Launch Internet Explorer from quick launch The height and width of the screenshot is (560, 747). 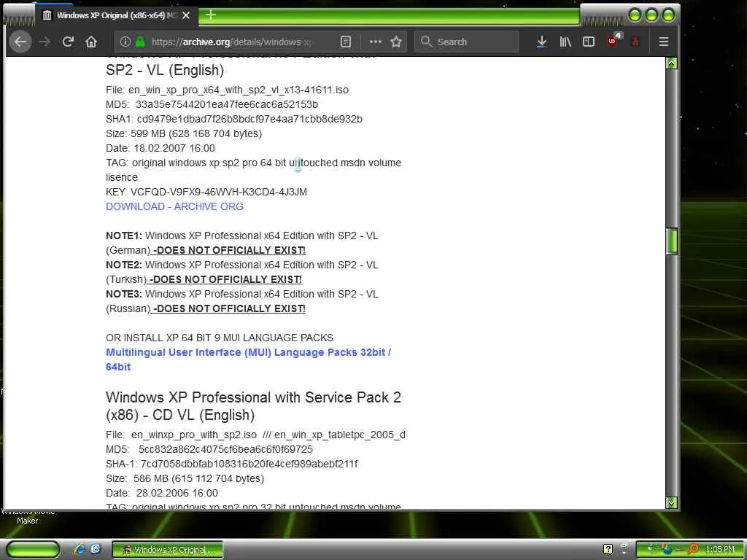coord(79,550)
